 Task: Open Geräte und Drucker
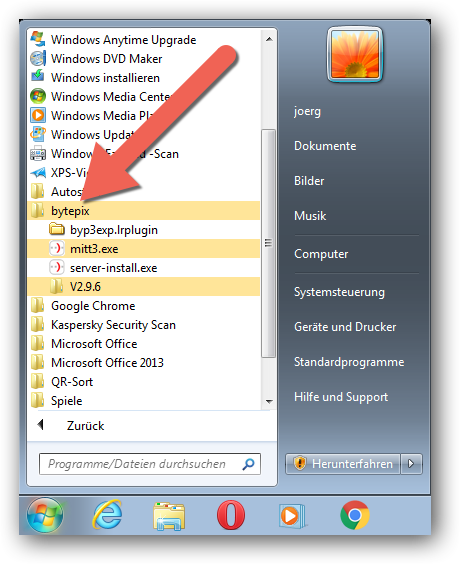click(x=345, y=327)
